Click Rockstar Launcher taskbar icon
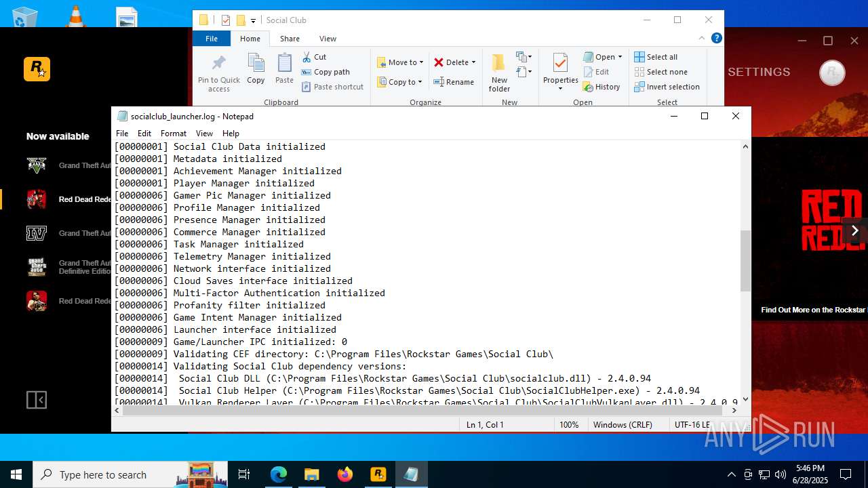 click(378, 474)
